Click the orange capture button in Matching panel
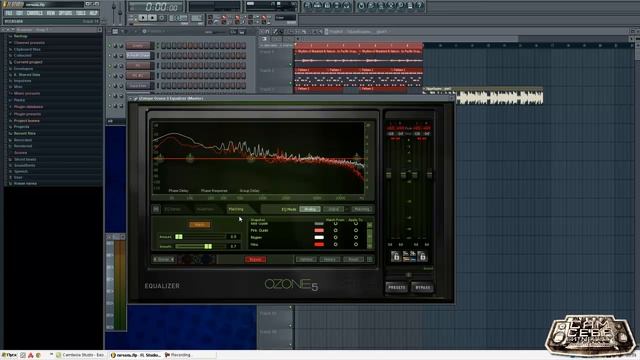The height and width of the screenshot is (360, 640). tap(200, 224)
